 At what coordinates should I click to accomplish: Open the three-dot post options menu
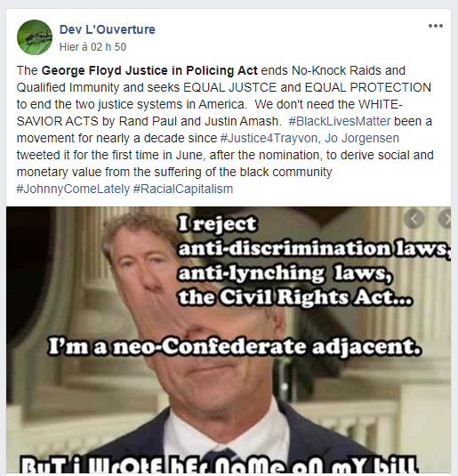tap(435, 26)
